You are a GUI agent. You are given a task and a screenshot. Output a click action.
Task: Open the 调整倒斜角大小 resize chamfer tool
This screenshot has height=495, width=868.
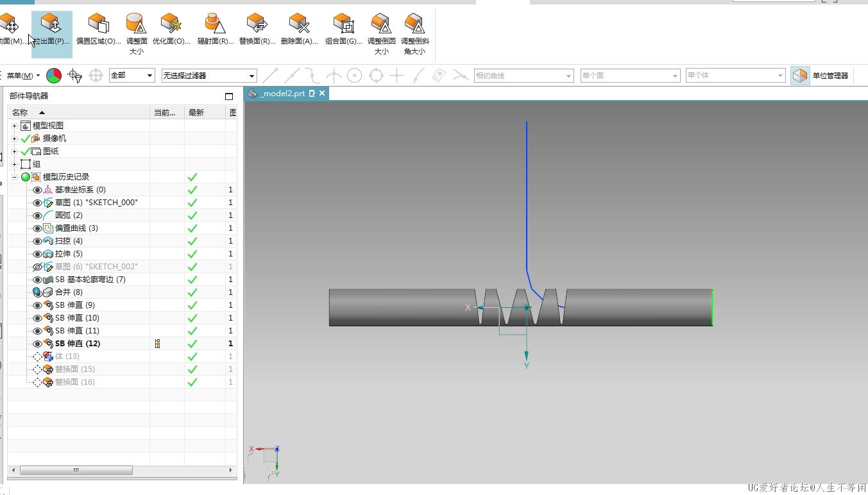[414, 33]
